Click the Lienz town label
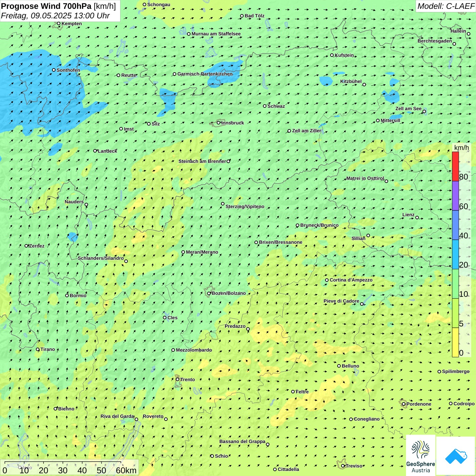Viewport: 476px width, 476px height. pos(408,215)
